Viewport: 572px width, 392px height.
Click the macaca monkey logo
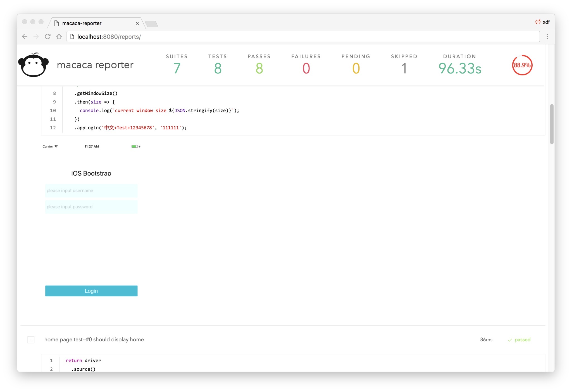tap(34, 65)
